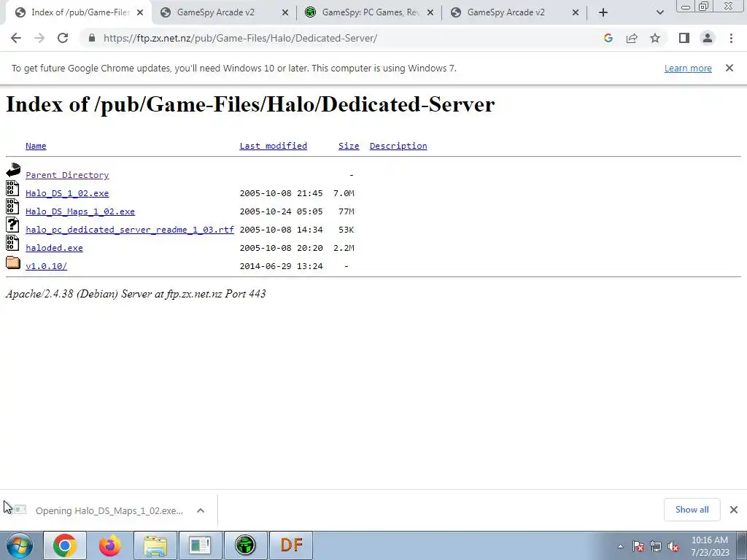The width and height of the screenshot is (747, 560).
Task: Close the Index of /pub/Game-Files tab
Action: point(140,12)
